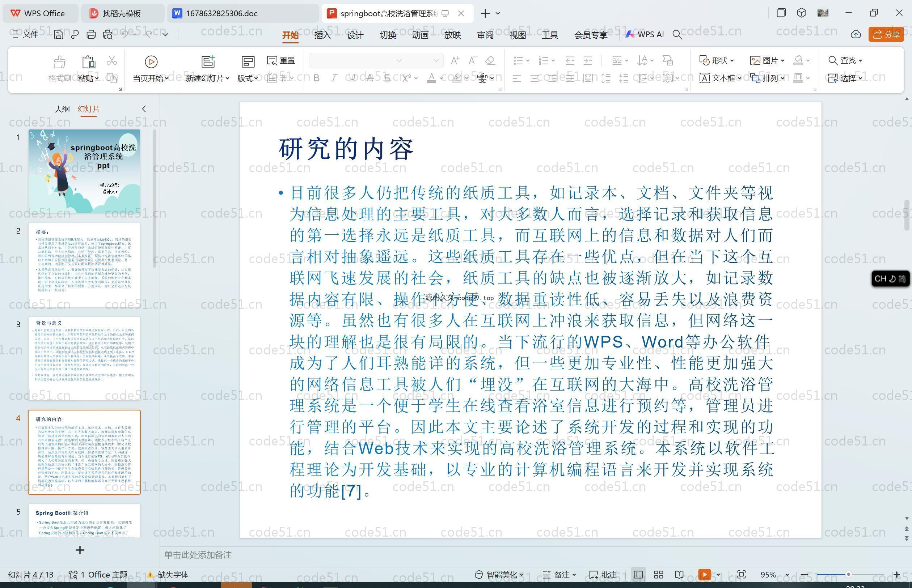Click the Clear Formatting eraser icon
This screenshot has width=912, height=588.
(491, 60)
